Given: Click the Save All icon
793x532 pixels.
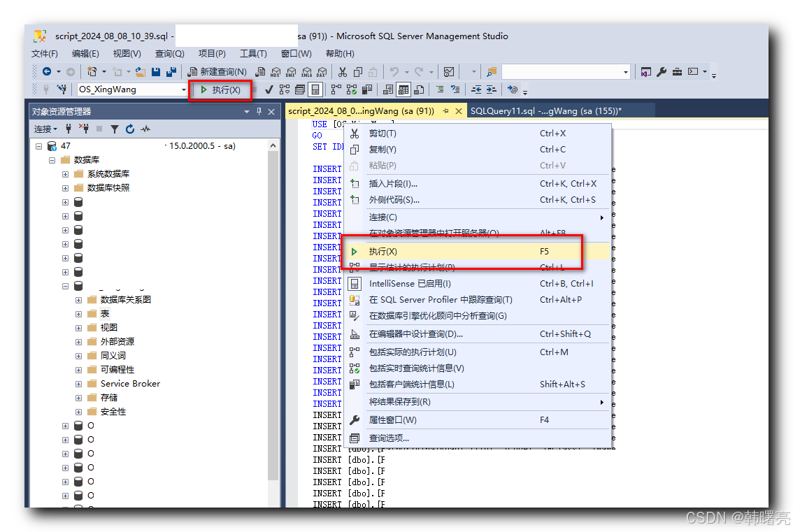Looking at the screenshot, I should [171, 72].
